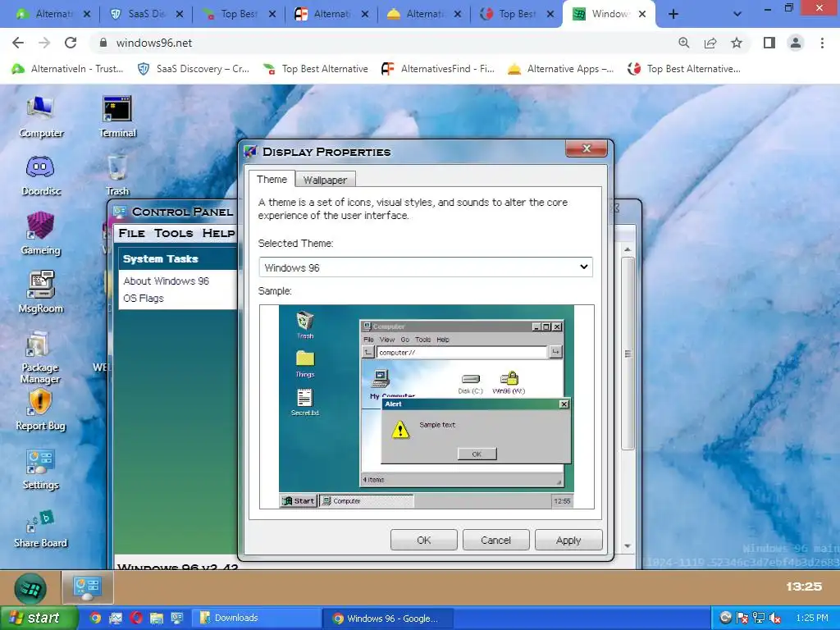Click the Control Panel scrollbar thumb
This screenshot has width=840, height=630.
point(628,354)
